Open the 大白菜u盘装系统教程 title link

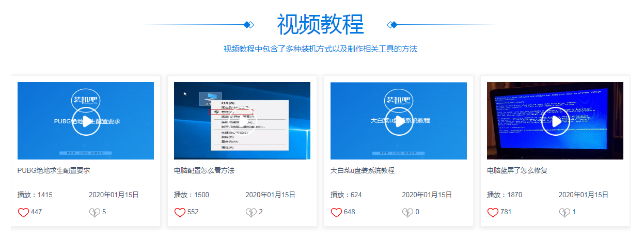pyautogui.click(x=362, y=170)
